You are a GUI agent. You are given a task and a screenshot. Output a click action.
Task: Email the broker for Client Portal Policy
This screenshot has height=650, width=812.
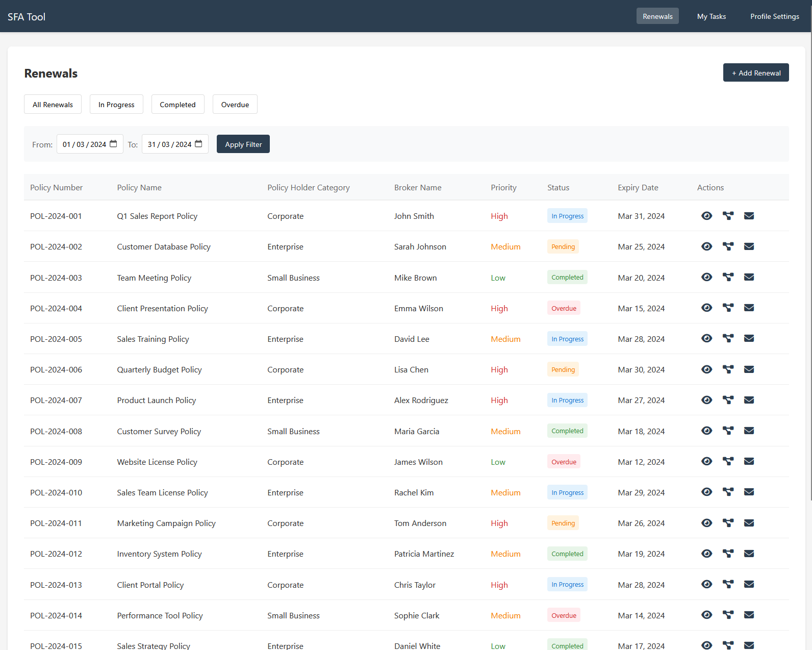tap(749, 584)
